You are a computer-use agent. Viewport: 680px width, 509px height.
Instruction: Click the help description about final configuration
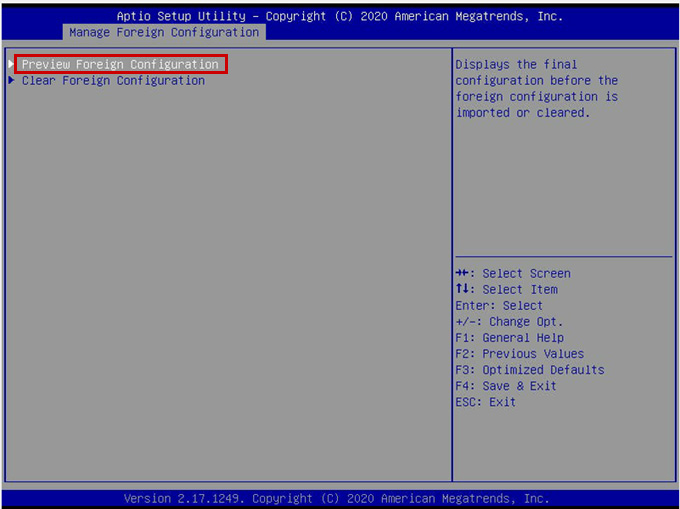coord(537,89)
